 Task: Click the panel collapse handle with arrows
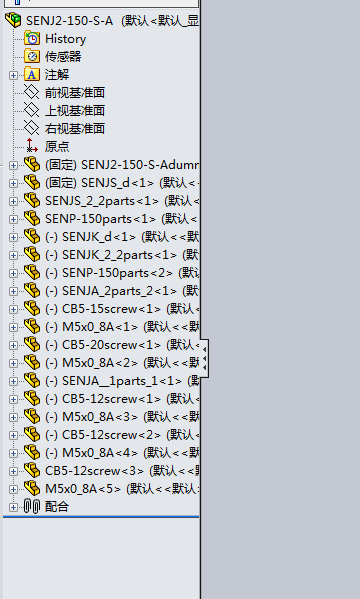pos(204,358)
